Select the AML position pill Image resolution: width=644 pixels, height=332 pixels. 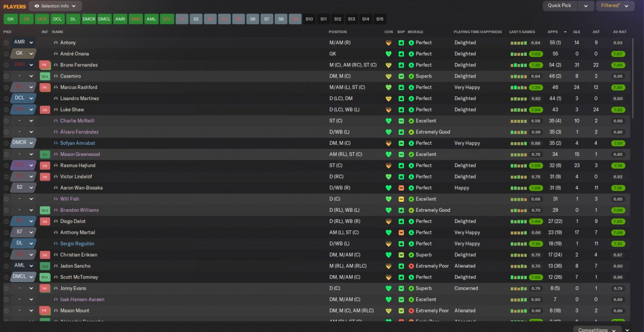[x=151, y=19]
